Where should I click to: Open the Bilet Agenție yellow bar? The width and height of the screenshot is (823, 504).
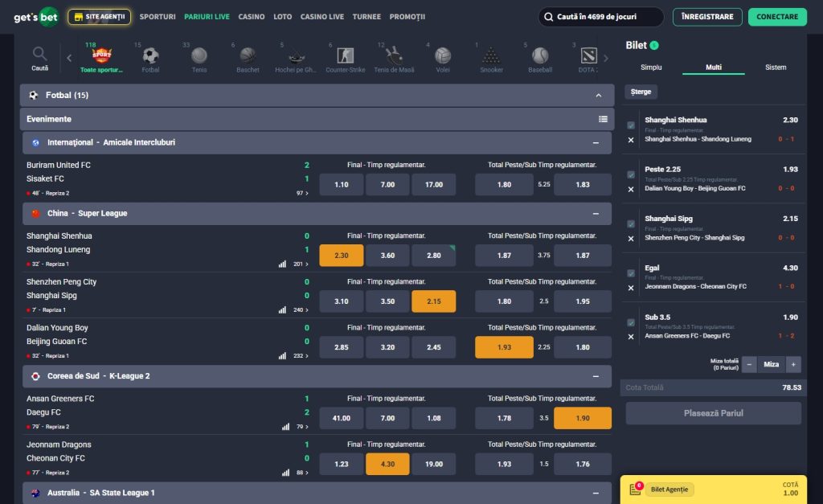pos(714,490)
